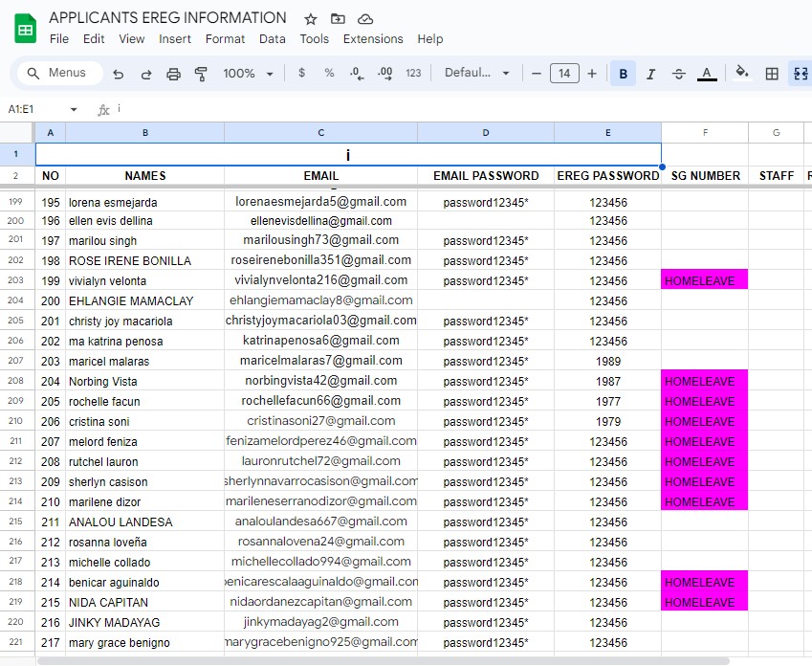Click the horizontal scrollbar at the bottom

pos(384,661)
